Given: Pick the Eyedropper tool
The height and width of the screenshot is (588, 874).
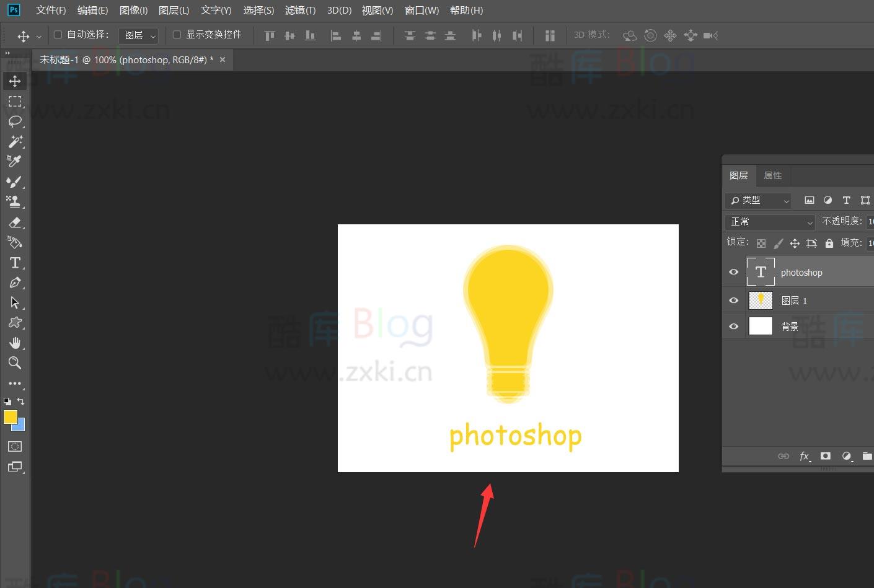Looking at the screenshot, I should coord(15,161).
